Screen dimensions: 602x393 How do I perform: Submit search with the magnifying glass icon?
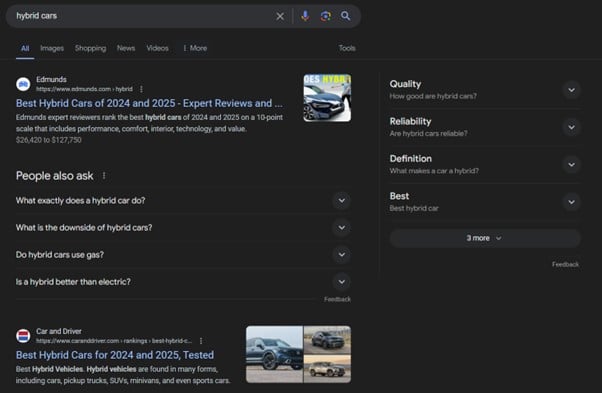[x=346, y=16]
